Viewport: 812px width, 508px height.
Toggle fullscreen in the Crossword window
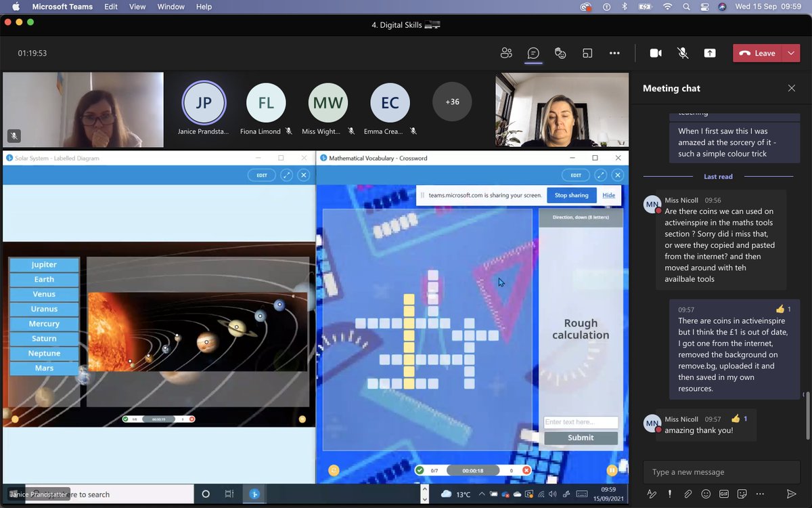(x=600, y=175)
